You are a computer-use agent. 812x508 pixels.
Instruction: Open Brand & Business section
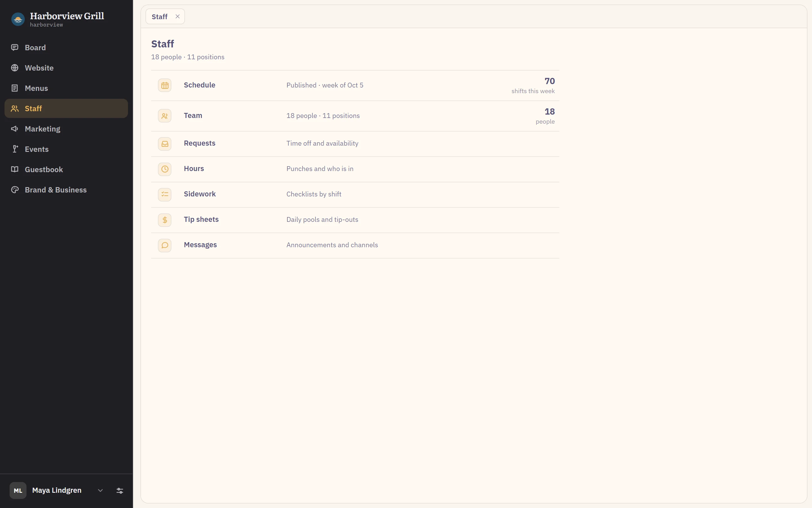66,190
